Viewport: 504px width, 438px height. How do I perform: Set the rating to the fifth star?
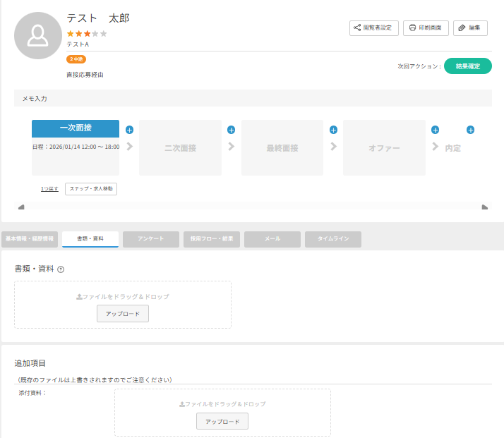coord(104,33)
